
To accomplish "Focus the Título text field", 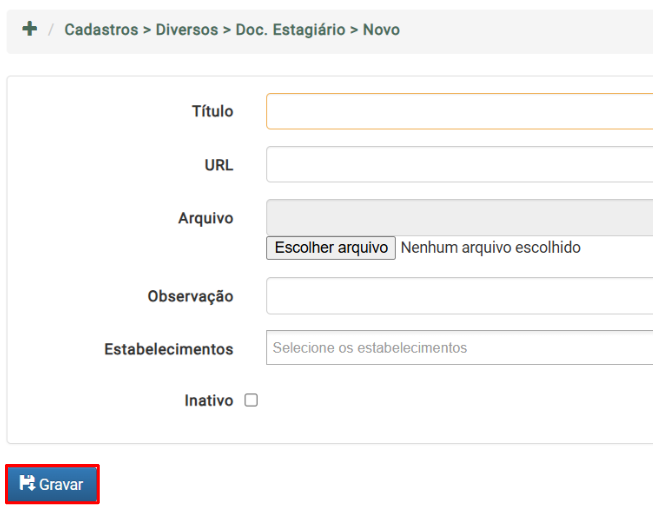I will pos(459,111).
